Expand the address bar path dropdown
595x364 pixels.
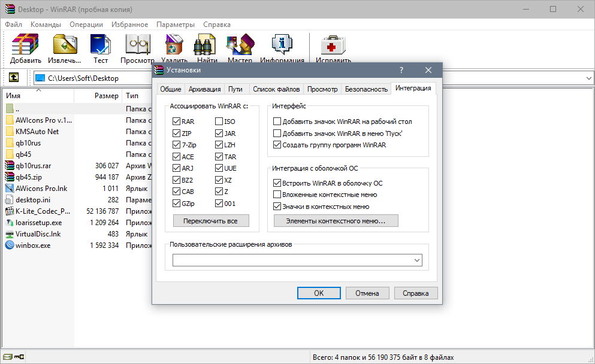coord(588,78)
